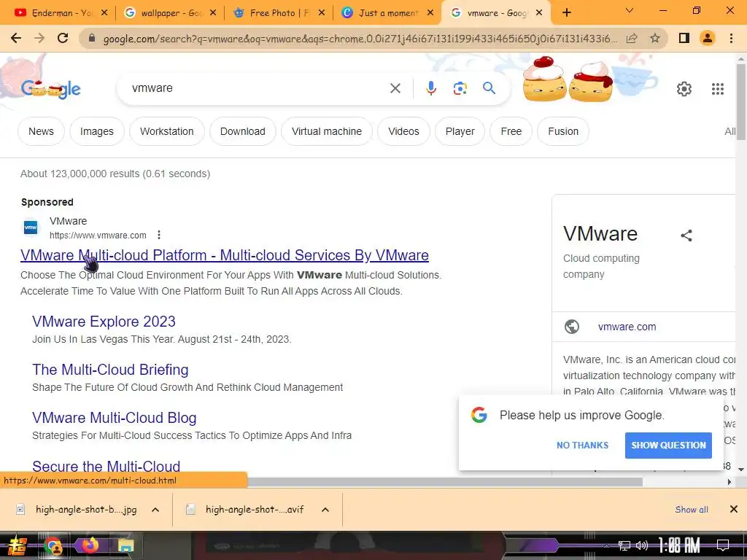The width and height of the screenshot is (747, 560).
Task: Expand options for the avif download
Action: 325,510
